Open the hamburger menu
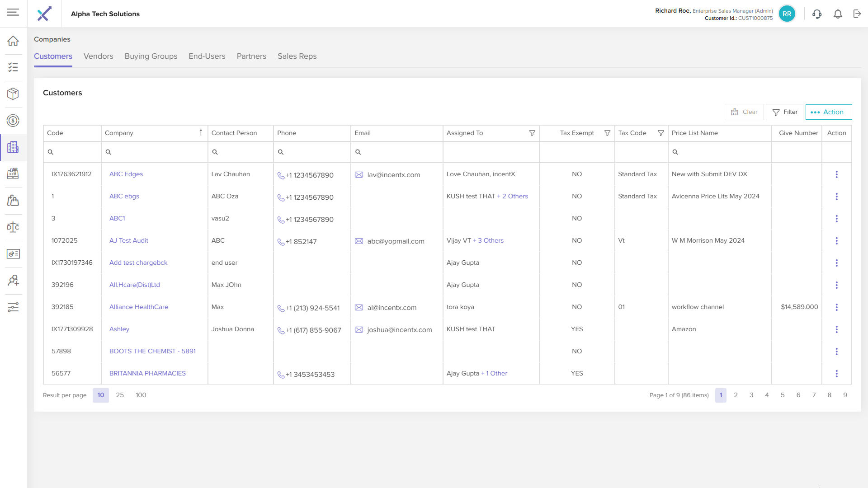 tap(13, 12)
